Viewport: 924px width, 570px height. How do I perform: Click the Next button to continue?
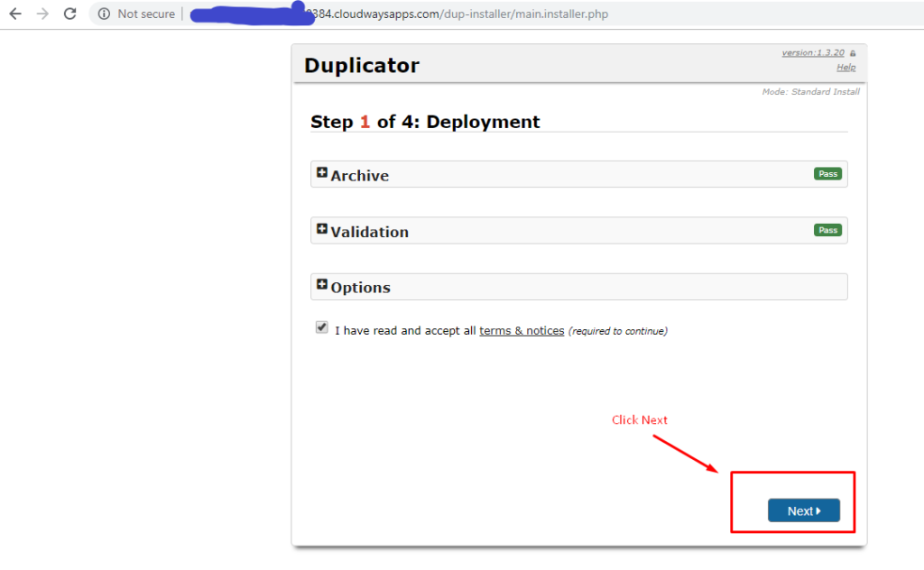pos(804,510)
